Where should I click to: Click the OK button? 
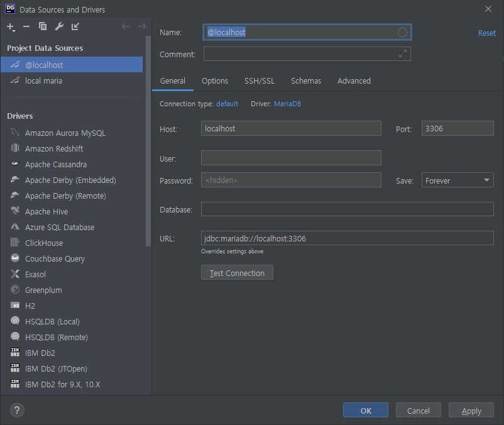coord(366,411)
